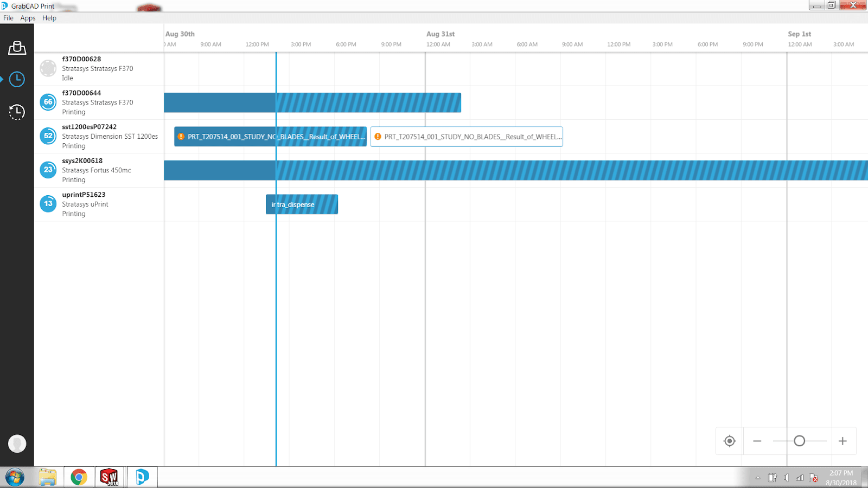The image size is (868, 488).
Task: Open the File menu
Action: pyautogui.click(x=9, y=18)
